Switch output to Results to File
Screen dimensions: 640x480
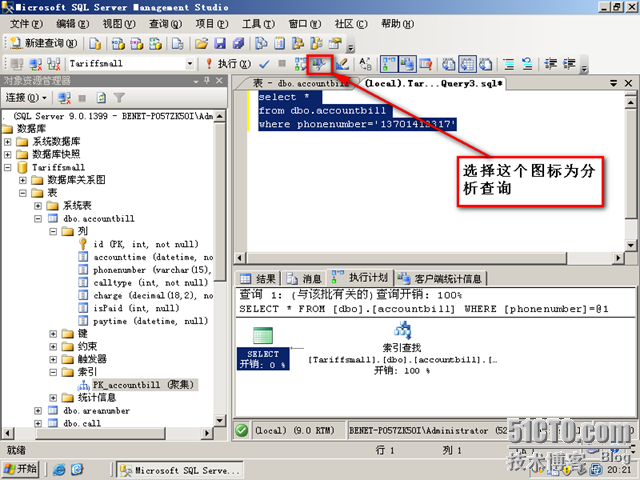485,64
